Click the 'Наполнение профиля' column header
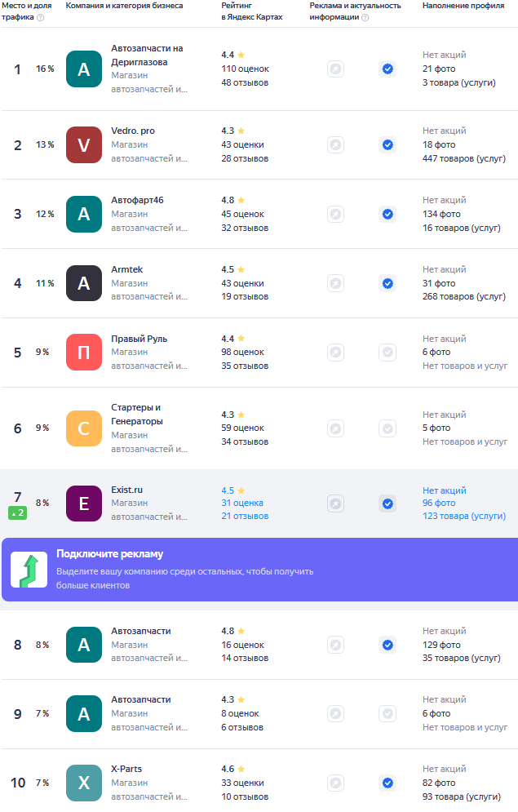 coord(463,6)
